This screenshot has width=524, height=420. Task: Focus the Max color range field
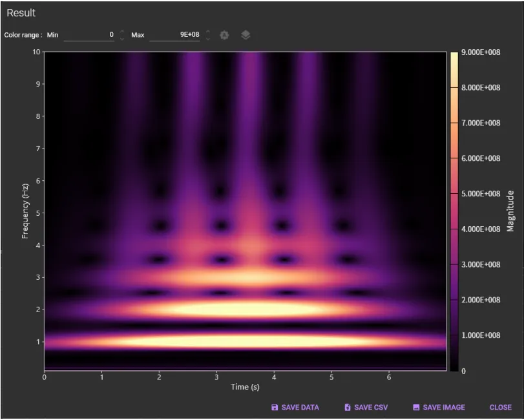[x=174, y=35]
